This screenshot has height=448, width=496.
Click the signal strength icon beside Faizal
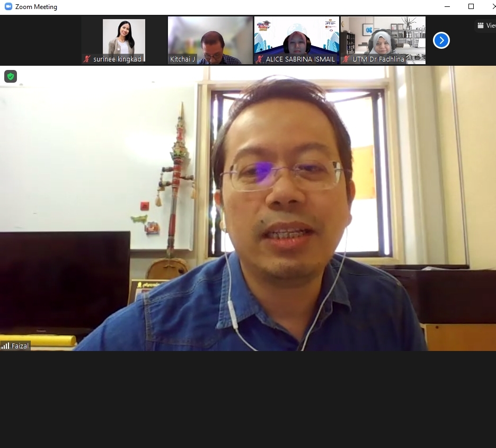[5, 346]
